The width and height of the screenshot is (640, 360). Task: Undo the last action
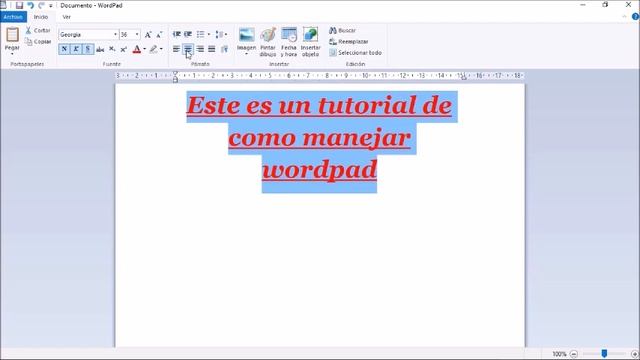pos(31,5)
